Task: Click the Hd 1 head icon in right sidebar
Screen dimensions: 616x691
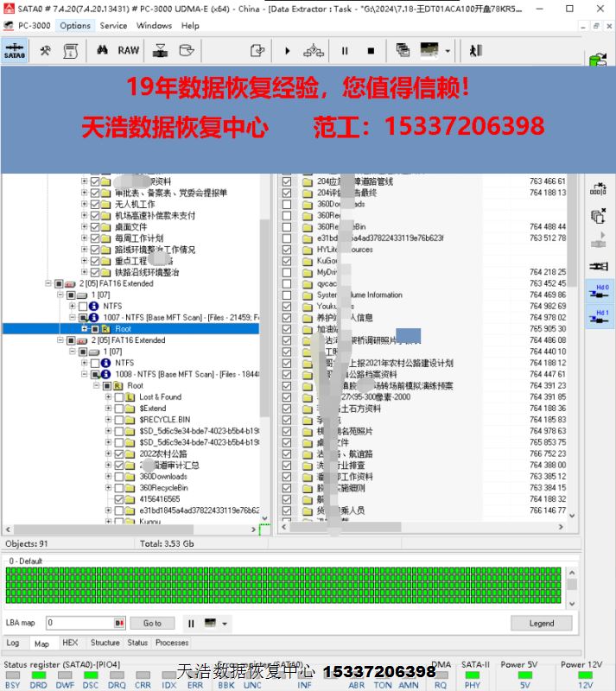Action: [x=600, y=318]
